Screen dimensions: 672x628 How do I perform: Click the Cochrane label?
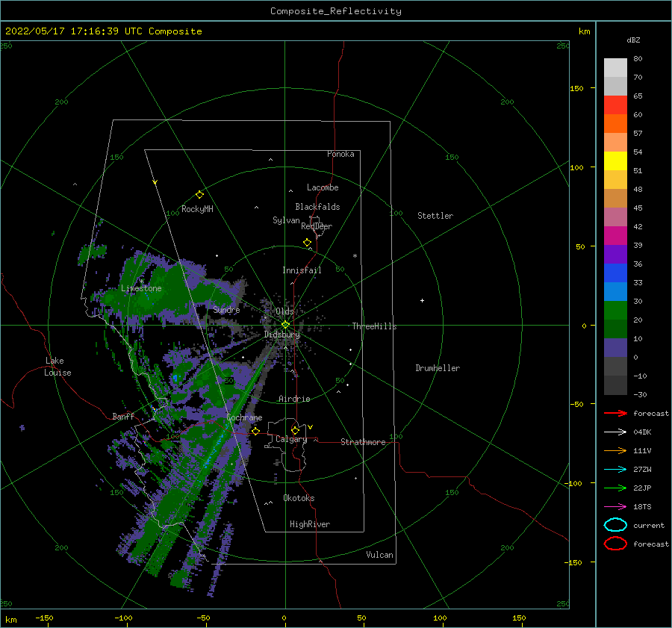pos(244,417)
